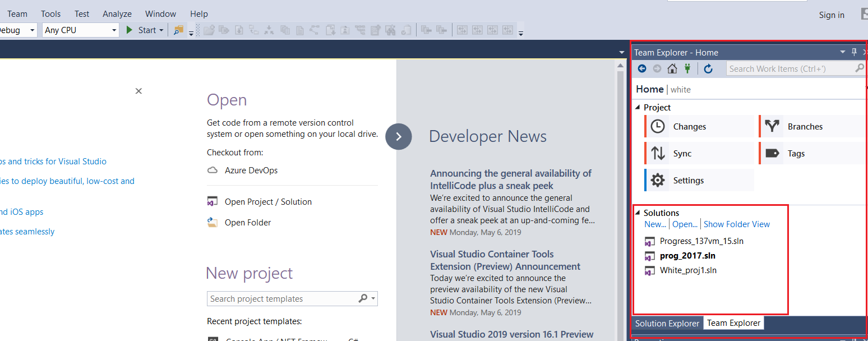Select the prog_2017.sln solution

[x=687, y=256]
